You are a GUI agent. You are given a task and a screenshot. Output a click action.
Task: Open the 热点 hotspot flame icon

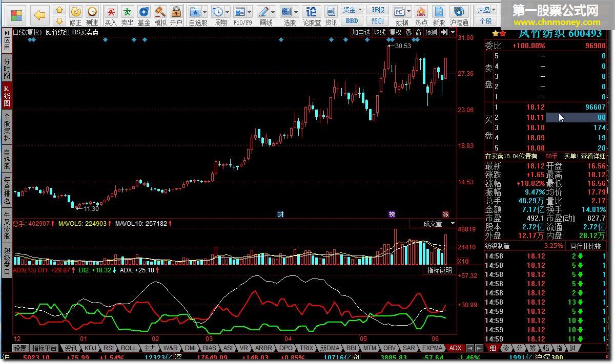coord(421,15)
